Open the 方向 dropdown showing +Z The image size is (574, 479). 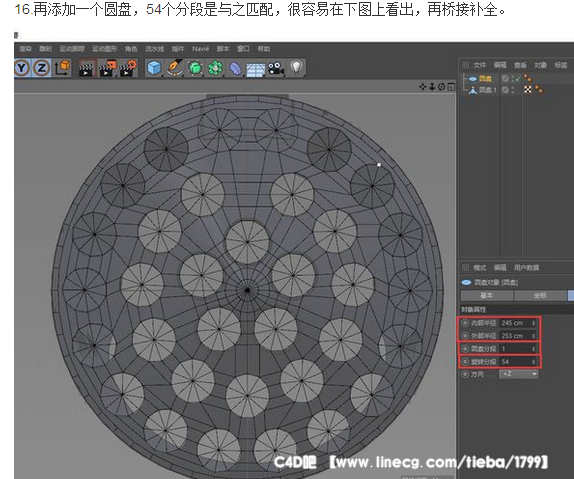[519, 374]
